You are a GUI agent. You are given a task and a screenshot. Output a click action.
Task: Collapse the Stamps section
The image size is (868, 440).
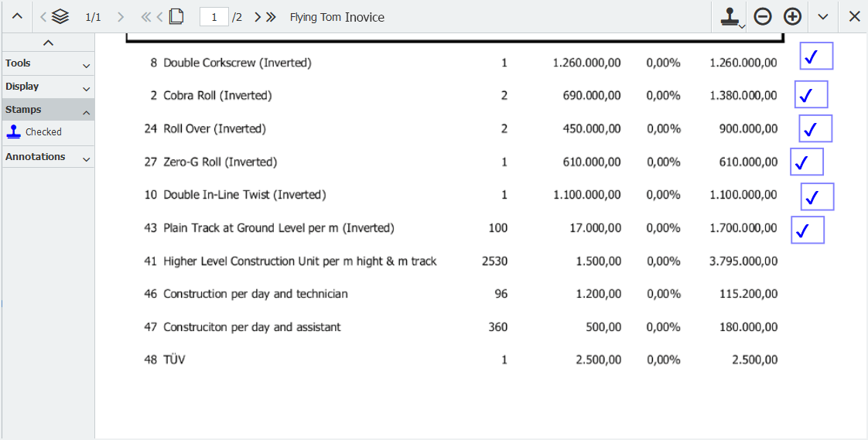(47, 110)
